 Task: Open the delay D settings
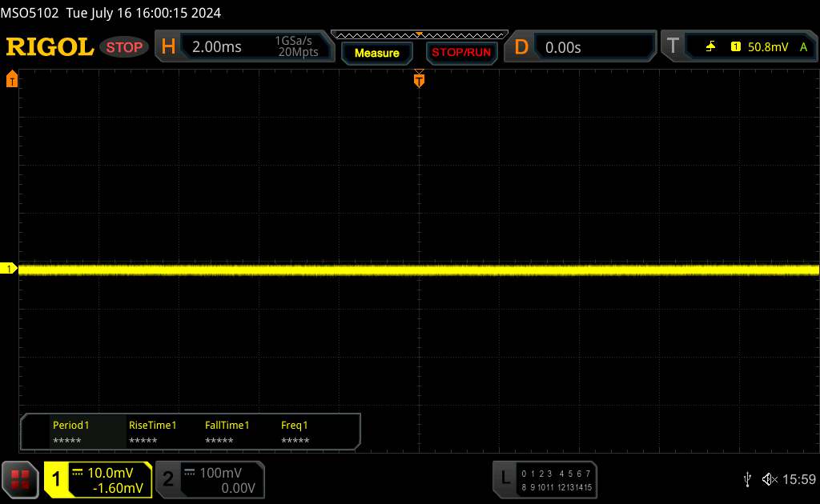click(x=521, y=47)
